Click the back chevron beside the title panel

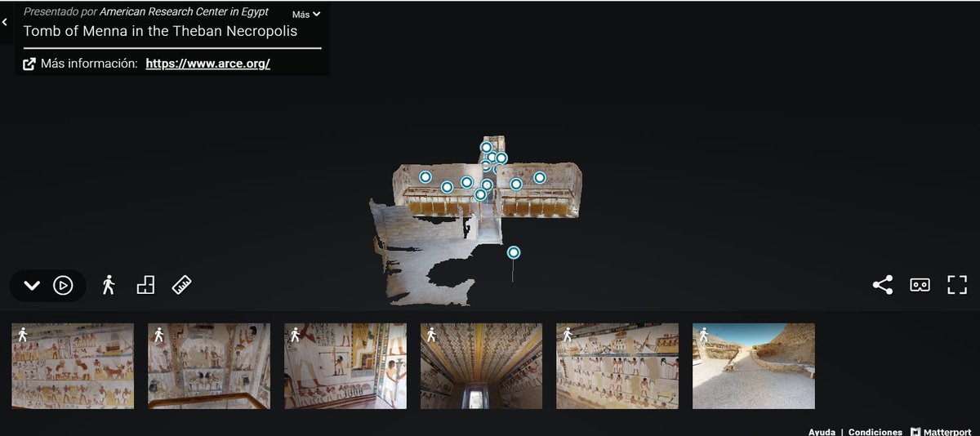click(x=5, y=23)
